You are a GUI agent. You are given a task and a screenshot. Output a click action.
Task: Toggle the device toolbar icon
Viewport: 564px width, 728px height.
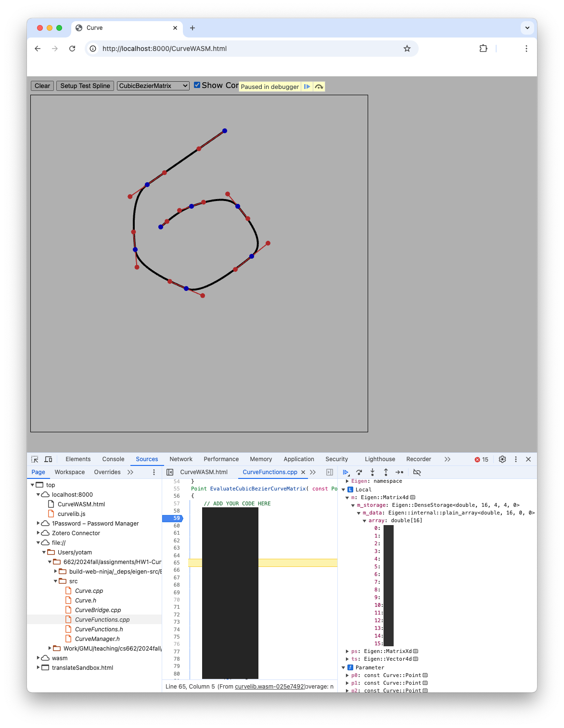tap(48, 459)
